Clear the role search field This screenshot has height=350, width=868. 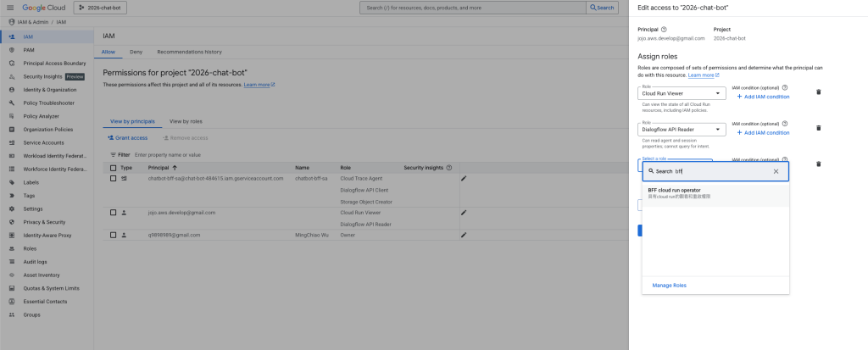[776, 172]
